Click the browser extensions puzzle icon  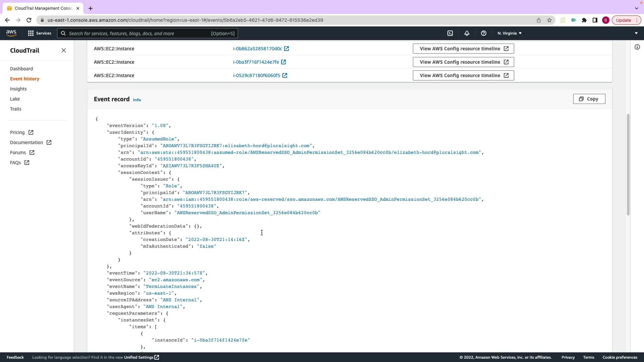[x=584, y=20]
